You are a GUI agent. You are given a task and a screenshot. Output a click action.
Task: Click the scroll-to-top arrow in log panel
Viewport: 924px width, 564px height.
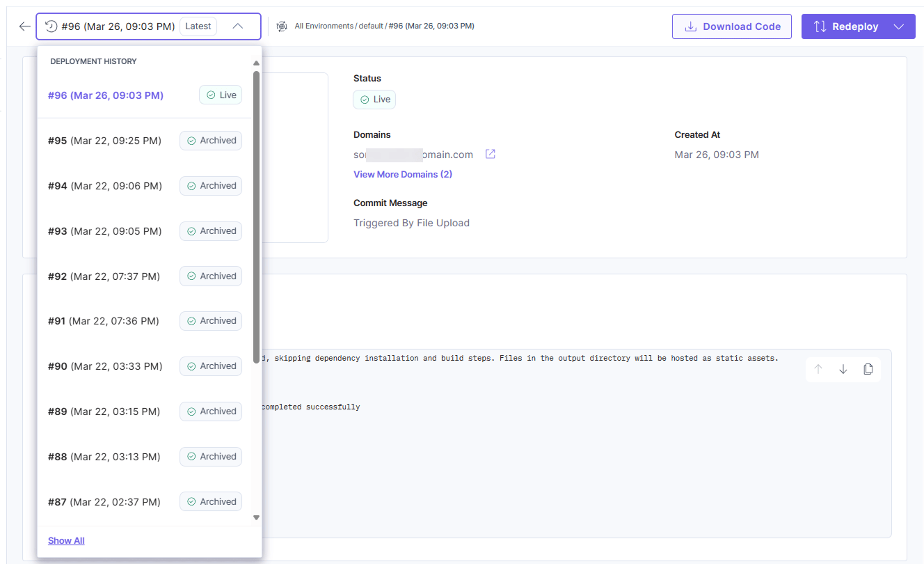[x=818, y=369]
